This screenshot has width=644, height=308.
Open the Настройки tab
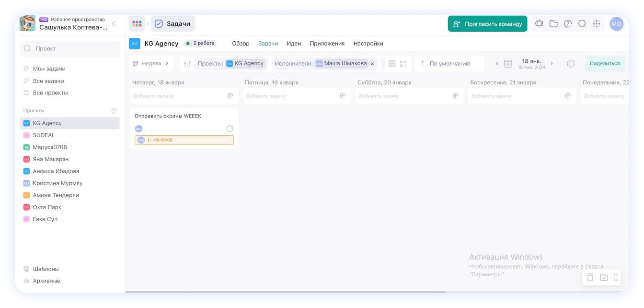click(x=368, y=43)
